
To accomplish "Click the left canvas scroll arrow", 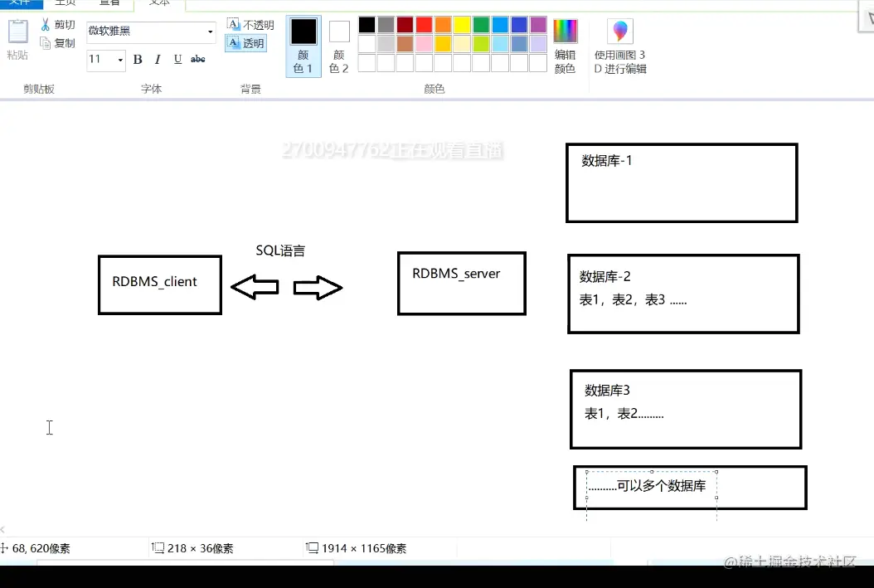I will point(4,528).
